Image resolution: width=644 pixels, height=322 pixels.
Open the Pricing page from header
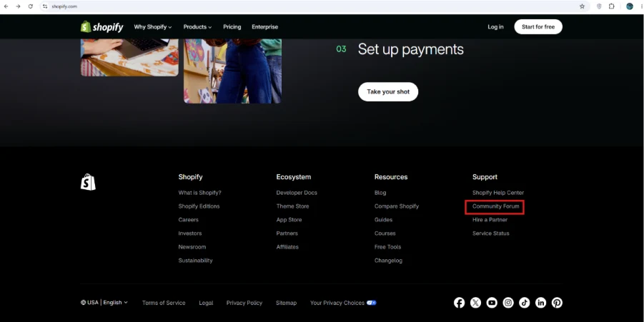pyautogui.click(x=232, y=26)
